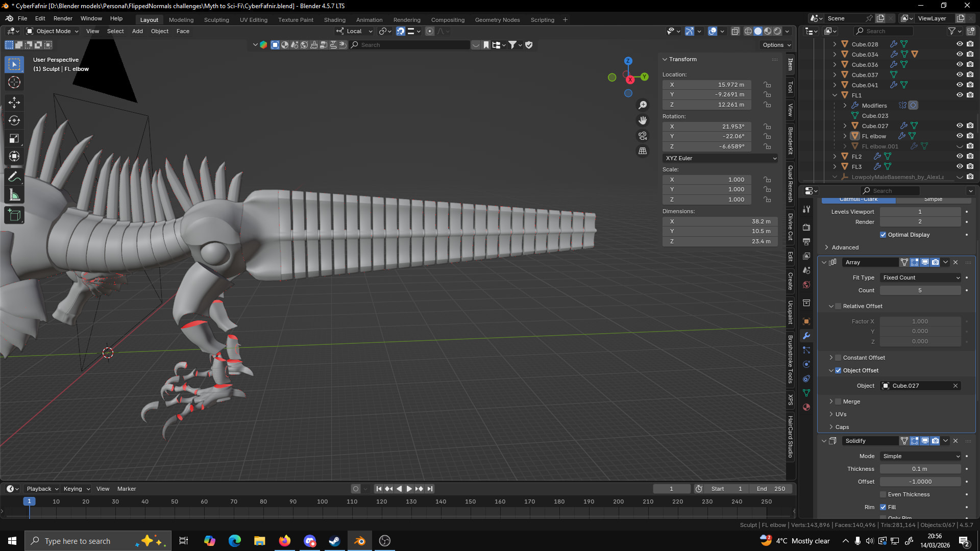Select the Move tool in the toolbar
The width and height of the screenshot is (980, 551).
pos(14,103)
